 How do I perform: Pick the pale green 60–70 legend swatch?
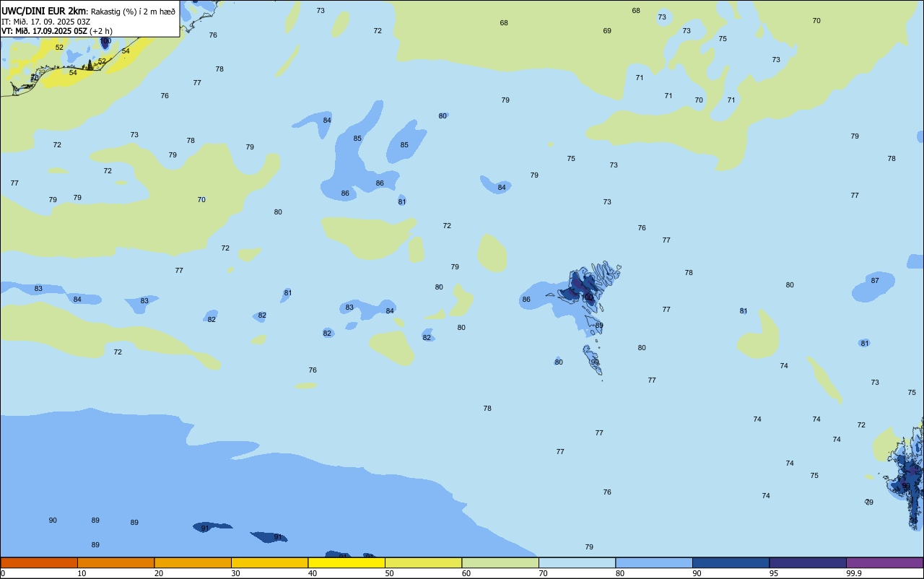(500, 562)
